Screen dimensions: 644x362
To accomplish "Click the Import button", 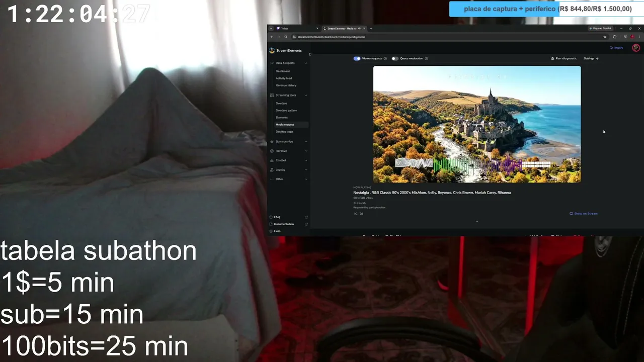I will click(616, 48).
